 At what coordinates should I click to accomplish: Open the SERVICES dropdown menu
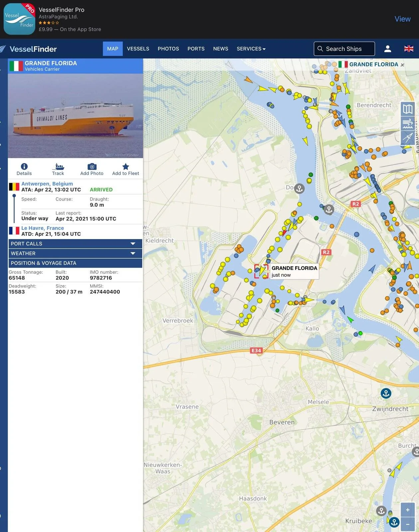[251, 49]
